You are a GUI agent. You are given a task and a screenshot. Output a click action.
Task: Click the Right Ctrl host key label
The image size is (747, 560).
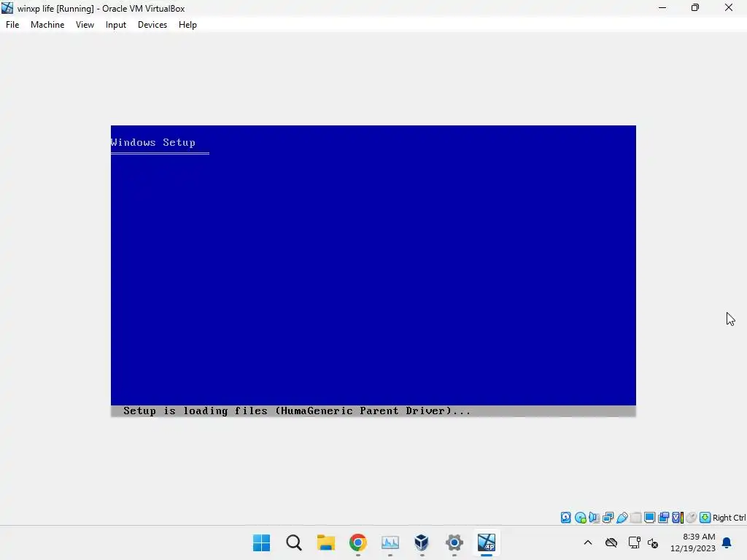[729, 518]
